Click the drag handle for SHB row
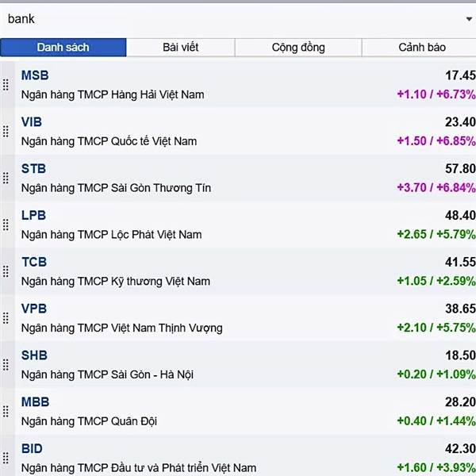Viewport: 476px width, 476px height. tap(6, 365)
